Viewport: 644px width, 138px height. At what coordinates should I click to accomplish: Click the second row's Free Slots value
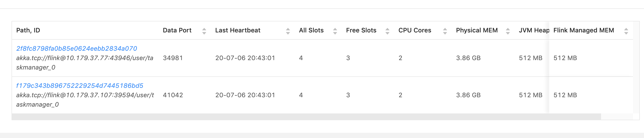tap(348, 95)
